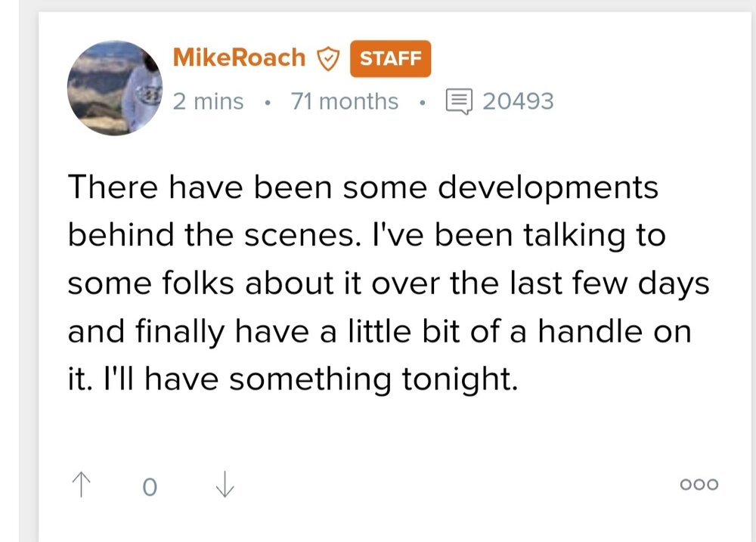Expand replies by clicking 20493
The width and height of the screenshot is (756, 542).
point(518,100)
